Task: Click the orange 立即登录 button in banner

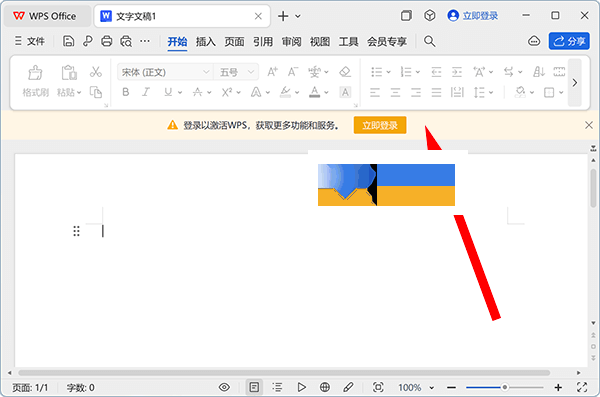Action: (380, 125)
